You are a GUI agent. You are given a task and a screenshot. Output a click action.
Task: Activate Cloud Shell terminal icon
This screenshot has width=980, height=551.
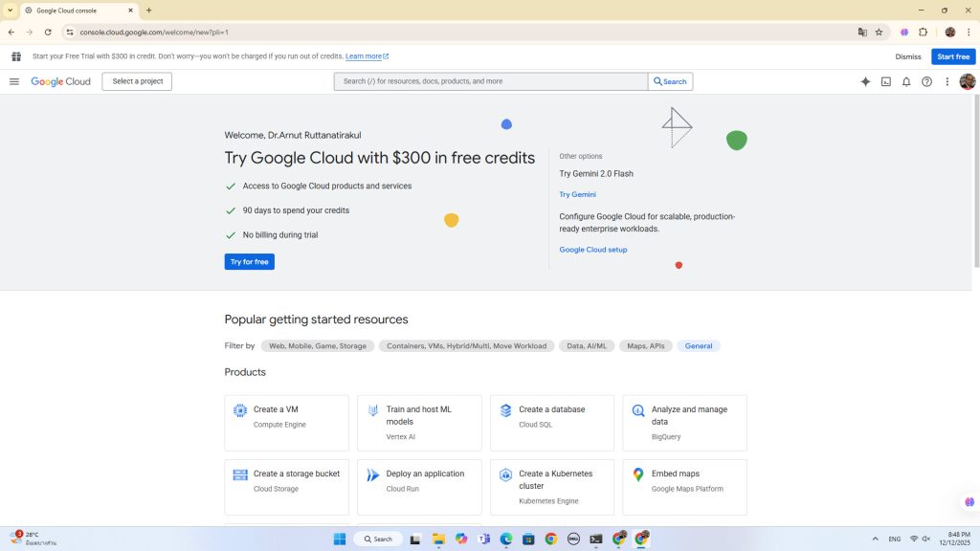click(886, 81)
